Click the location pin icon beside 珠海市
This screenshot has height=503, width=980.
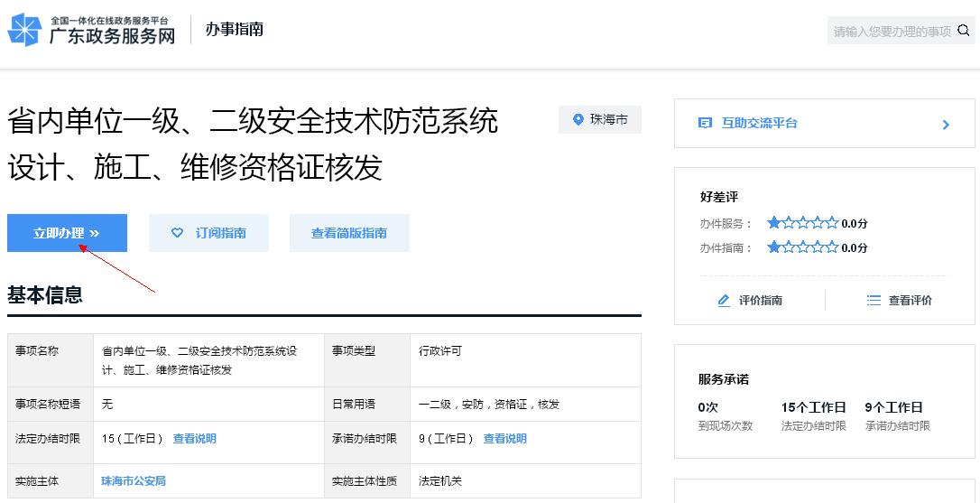[x=578, y=119]
